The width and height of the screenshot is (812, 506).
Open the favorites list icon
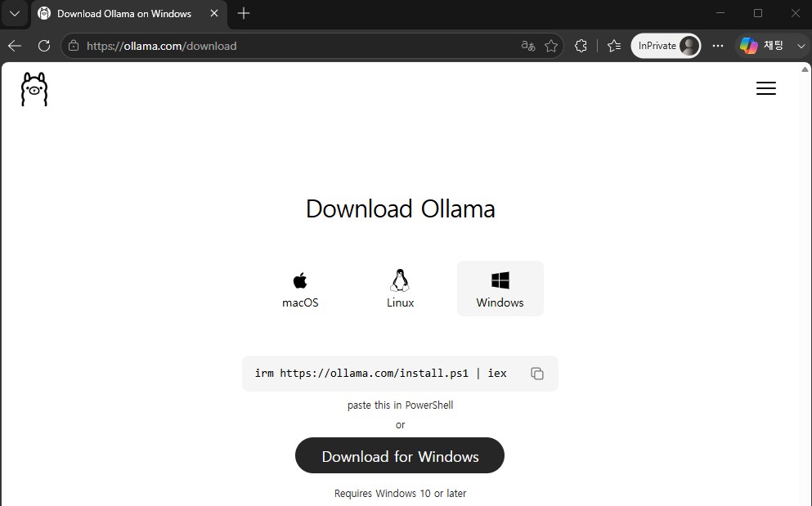coord(614,46)
